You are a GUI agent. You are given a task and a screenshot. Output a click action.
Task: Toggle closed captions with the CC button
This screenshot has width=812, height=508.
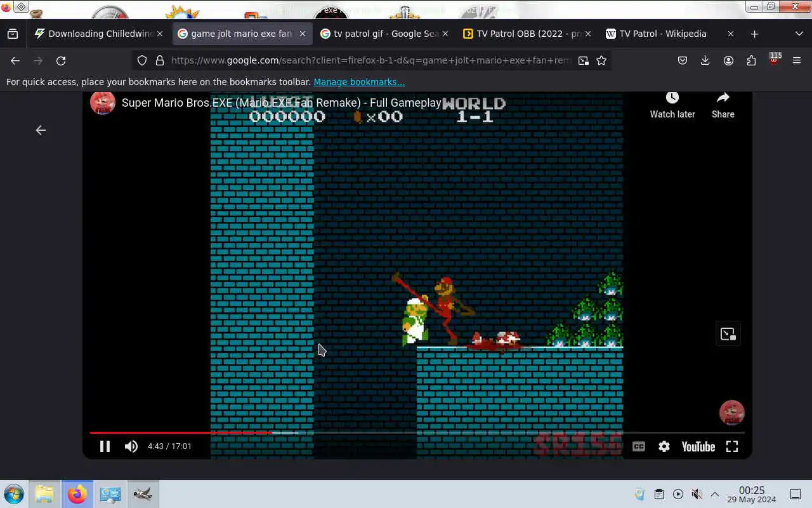tap(639, 446)
